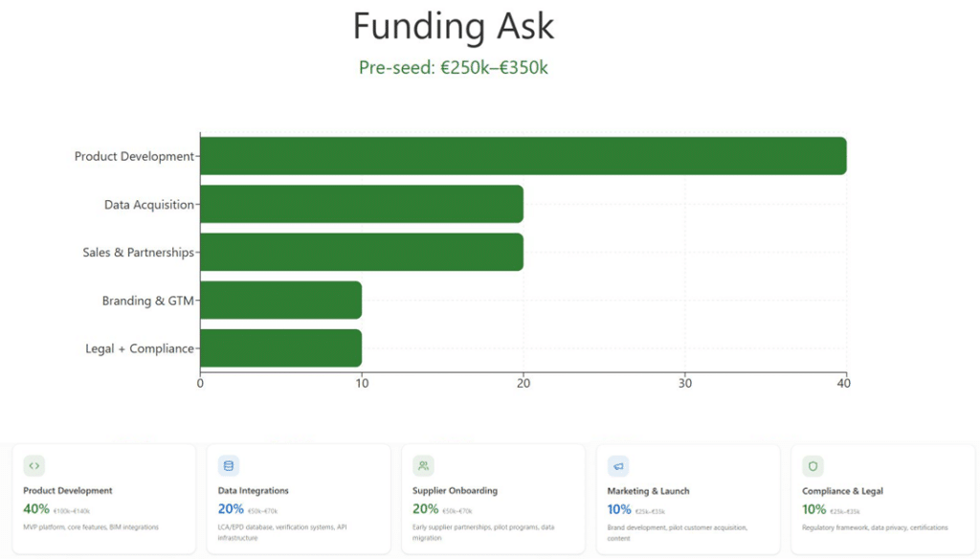Click the code brackets icon on Product Development card
The image size is (980, 559).
[34, 466]
